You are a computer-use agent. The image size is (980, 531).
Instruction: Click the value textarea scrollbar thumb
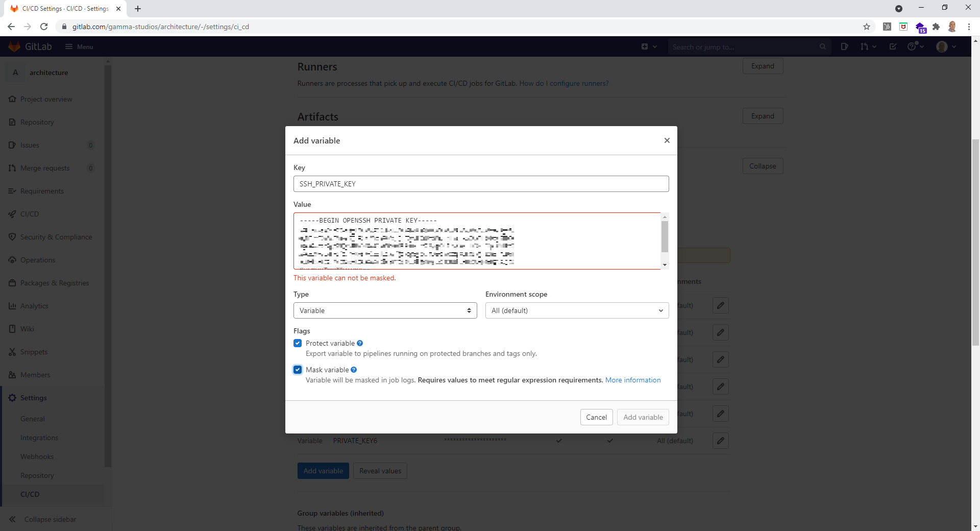click(665, 236)
